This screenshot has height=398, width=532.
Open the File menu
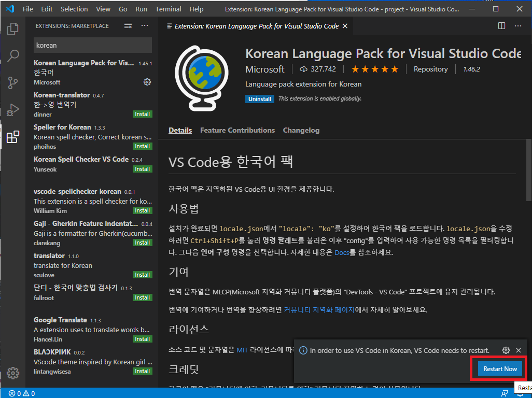click(28, 9)
